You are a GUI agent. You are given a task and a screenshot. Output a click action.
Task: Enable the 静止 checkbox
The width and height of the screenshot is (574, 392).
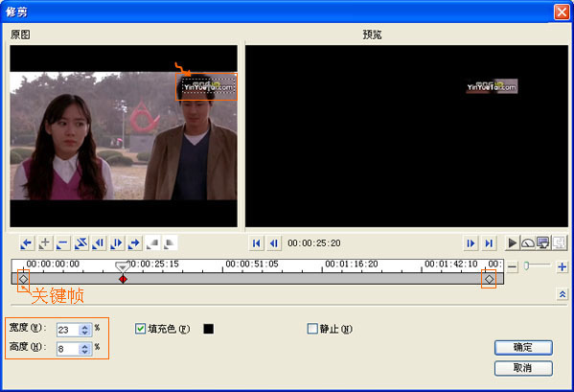tap(312, 329)
